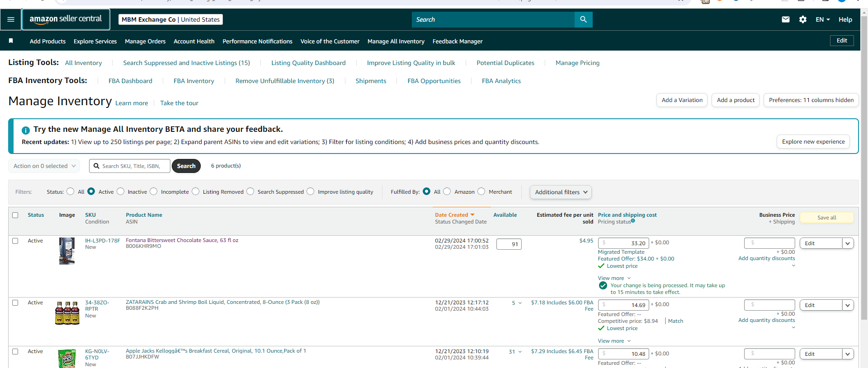Select the Search Suppressed status filter
This screenshot has height=368, width=868.
(x=250, y=191)
